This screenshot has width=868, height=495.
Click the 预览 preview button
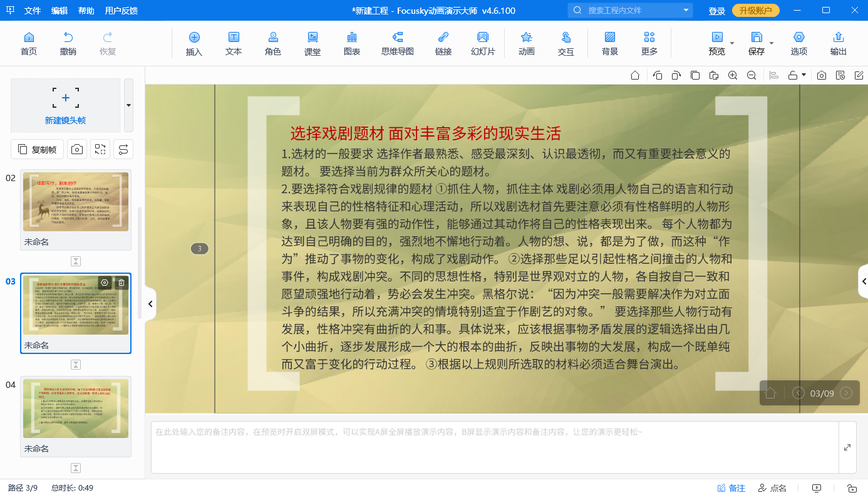(x=717, y=43)
